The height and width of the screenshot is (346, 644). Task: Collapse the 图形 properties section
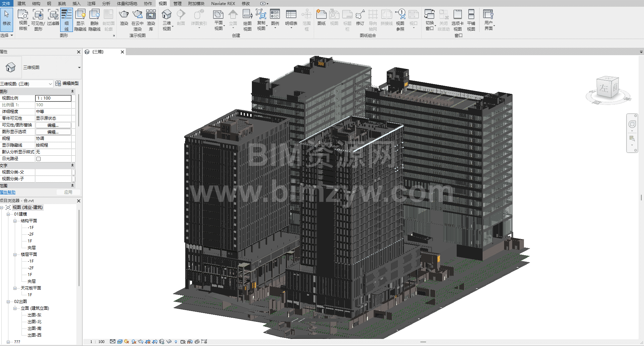click(x=72, y=91)
